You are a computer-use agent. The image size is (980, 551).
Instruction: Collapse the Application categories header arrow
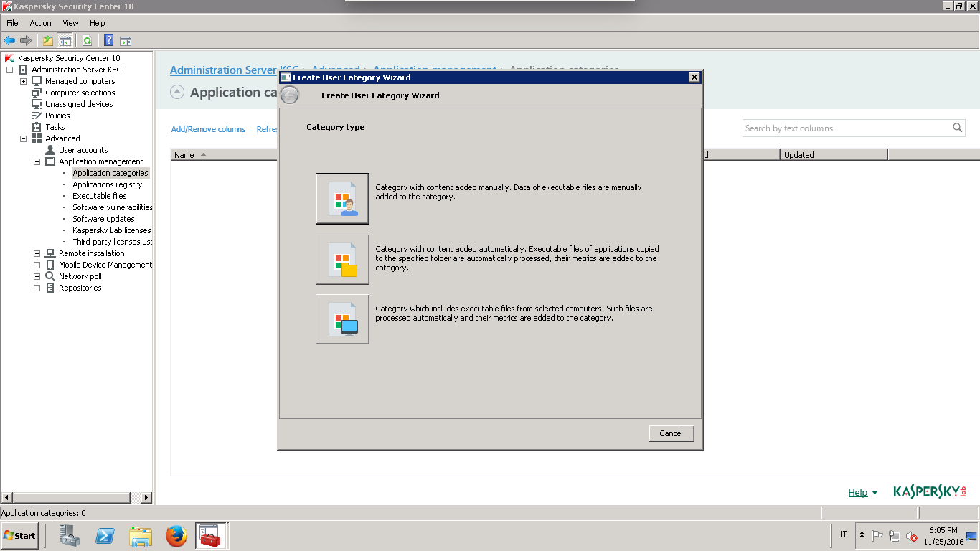[x=177, y=92]
